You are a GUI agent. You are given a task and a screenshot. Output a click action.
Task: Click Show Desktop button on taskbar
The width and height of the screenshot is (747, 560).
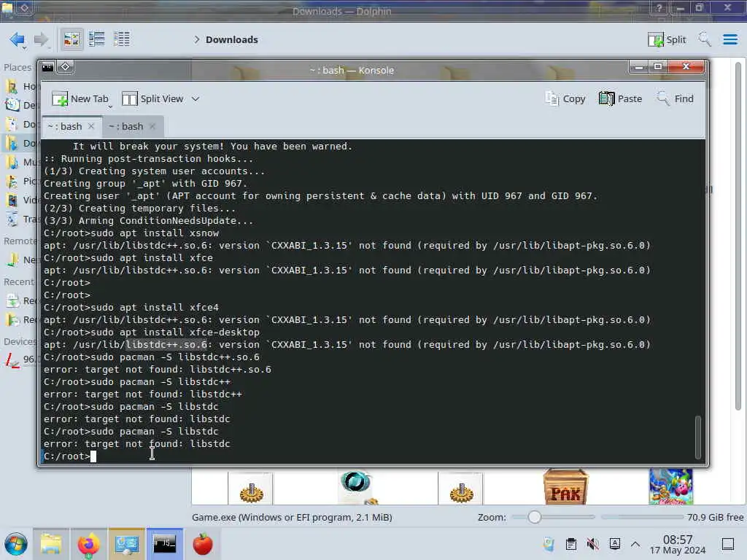728,544
